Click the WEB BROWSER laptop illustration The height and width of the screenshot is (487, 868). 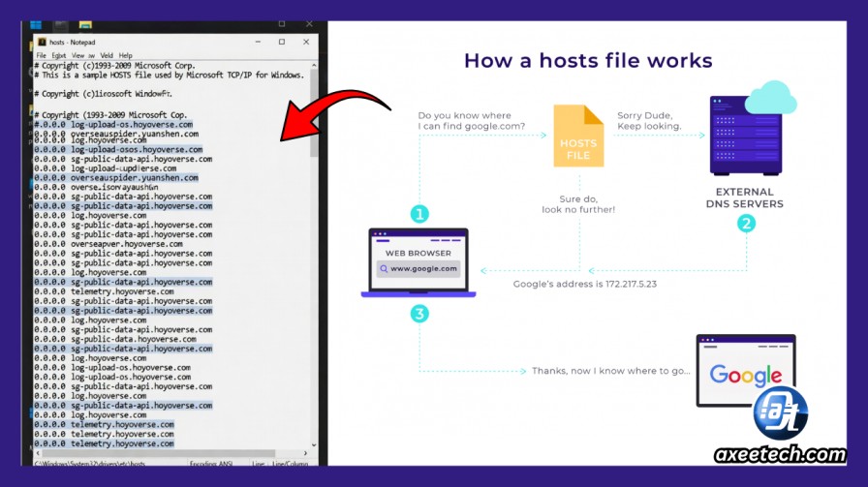[x=418, y=263]
